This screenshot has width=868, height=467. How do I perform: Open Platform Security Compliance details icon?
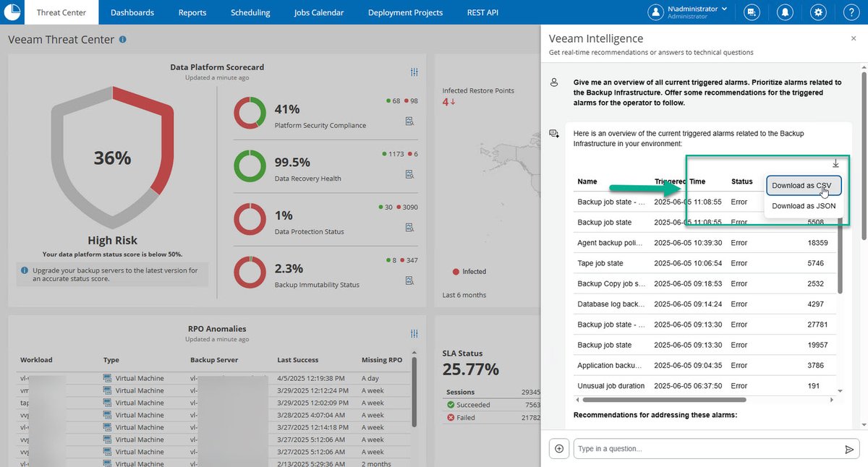pyautogui.click(x=409, y=121)
